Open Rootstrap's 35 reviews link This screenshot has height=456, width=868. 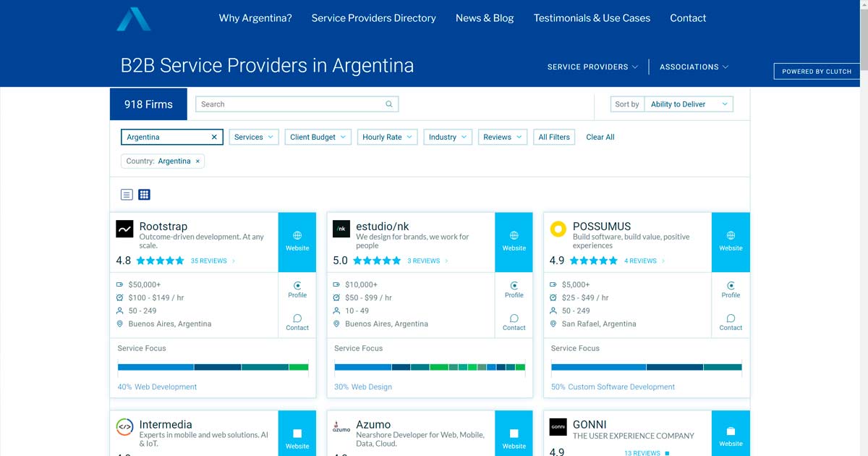(x=213, y=261)
